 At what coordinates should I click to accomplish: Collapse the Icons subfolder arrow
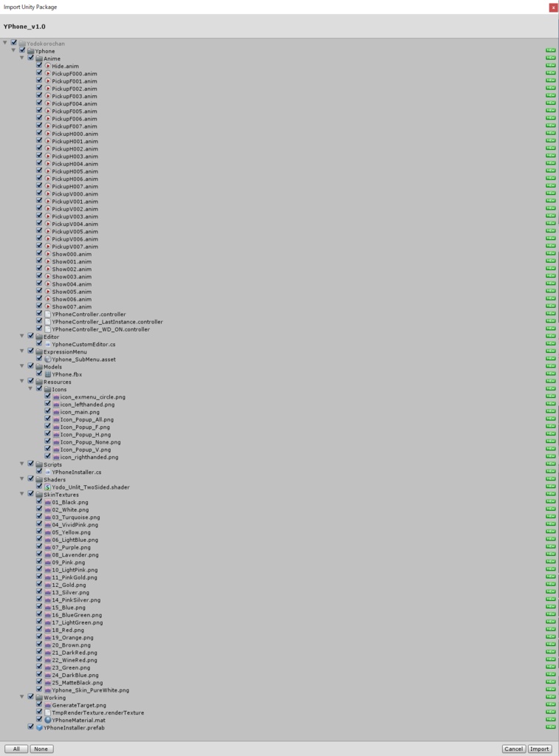(x=30, y=389)
